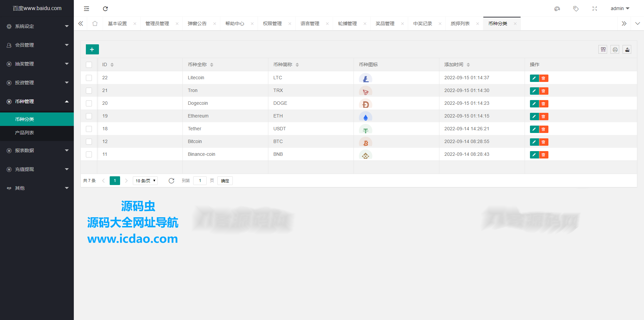The image size is (644, 320).
Task: Click the 确定 go-to-page button
Action: pos(225,181)
